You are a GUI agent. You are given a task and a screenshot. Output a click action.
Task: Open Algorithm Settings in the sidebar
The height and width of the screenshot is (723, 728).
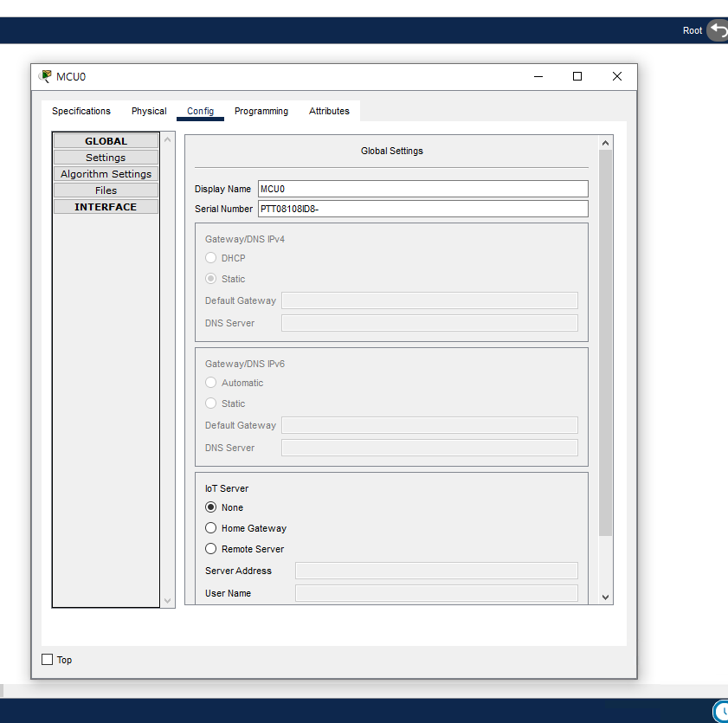106,174
